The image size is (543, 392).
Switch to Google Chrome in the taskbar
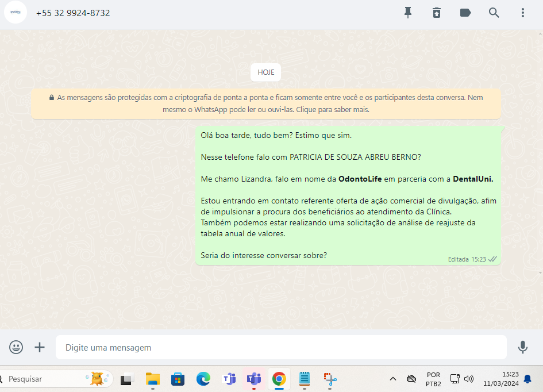click(279, 379)
